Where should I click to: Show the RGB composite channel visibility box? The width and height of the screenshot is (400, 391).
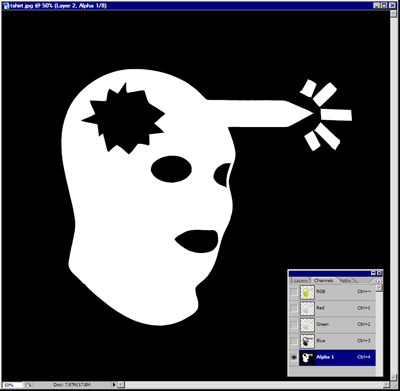[294, 292]
